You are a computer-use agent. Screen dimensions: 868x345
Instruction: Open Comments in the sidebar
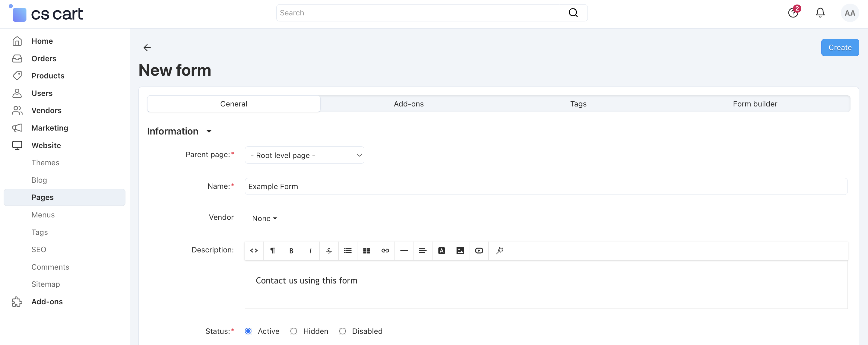(x=50, y=267)
